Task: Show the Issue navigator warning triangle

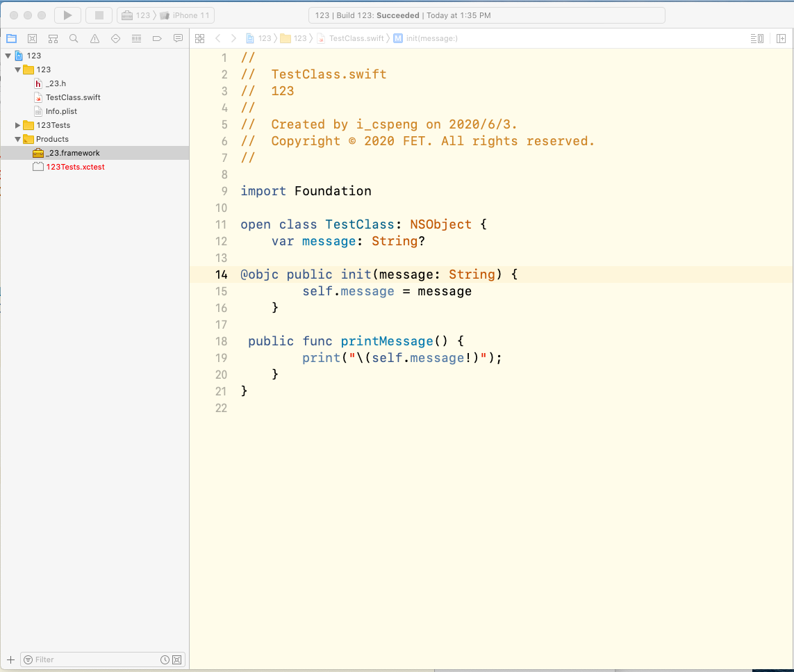Action: [94, 38]
